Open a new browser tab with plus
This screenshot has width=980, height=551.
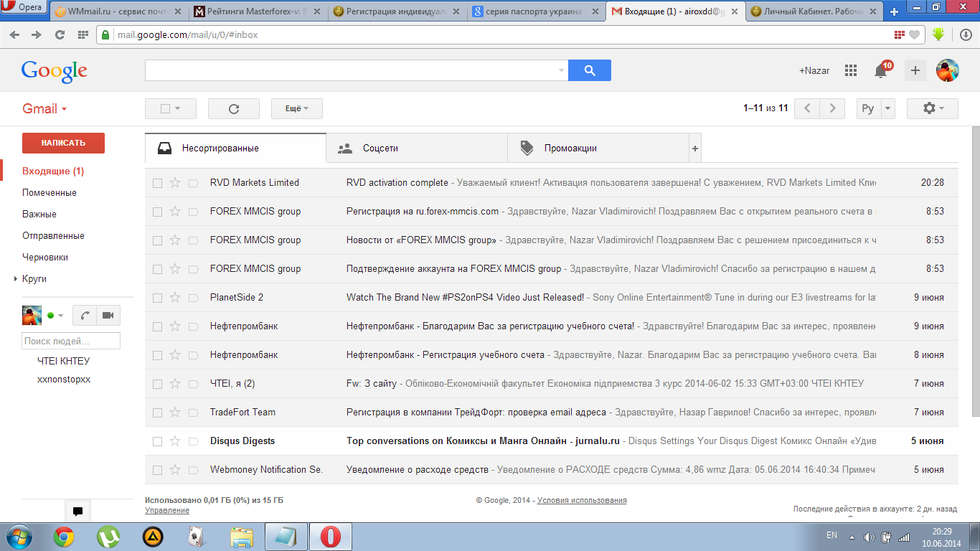pos(894,12)
